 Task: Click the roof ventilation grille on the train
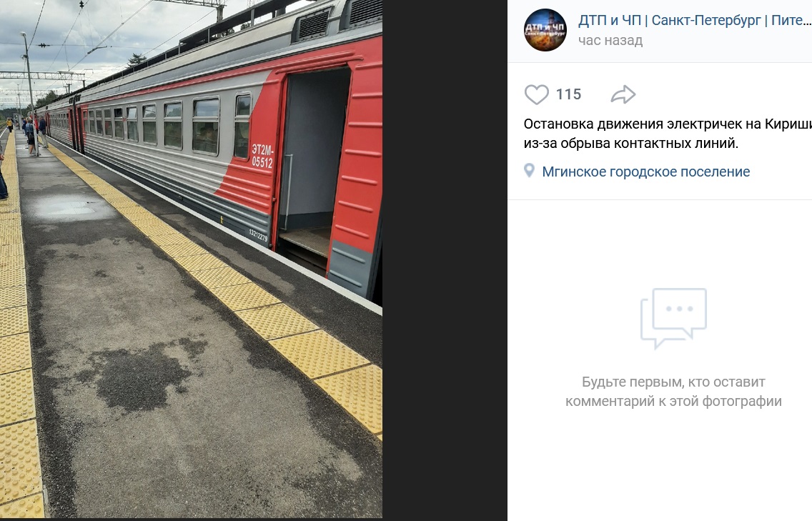pos(312,24)
